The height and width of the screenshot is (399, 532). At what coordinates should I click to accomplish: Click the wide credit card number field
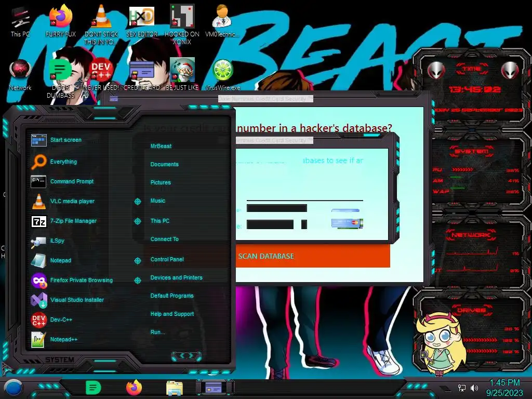click(277, 208)
